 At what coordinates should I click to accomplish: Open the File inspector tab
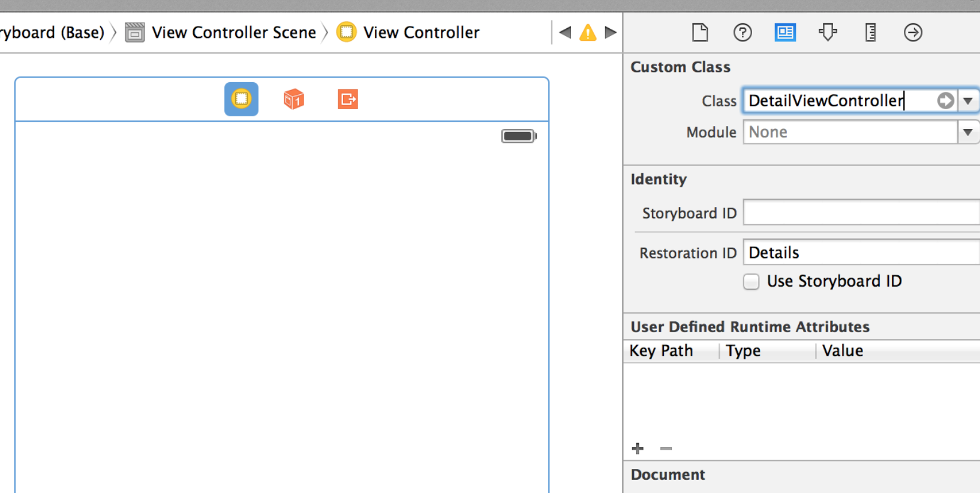[699, 32]
